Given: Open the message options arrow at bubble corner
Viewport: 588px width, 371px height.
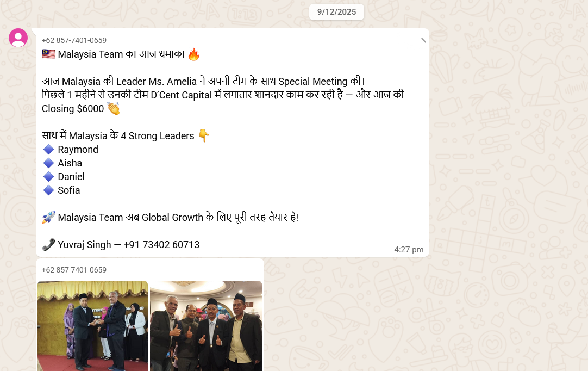Looking at the screenshot, I should point(423,41).
